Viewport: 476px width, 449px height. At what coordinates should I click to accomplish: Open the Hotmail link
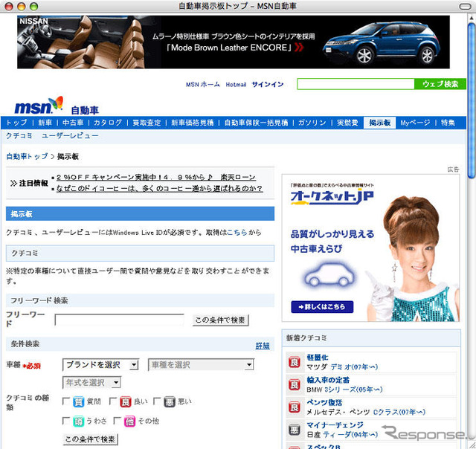click(x=236, y=84)
